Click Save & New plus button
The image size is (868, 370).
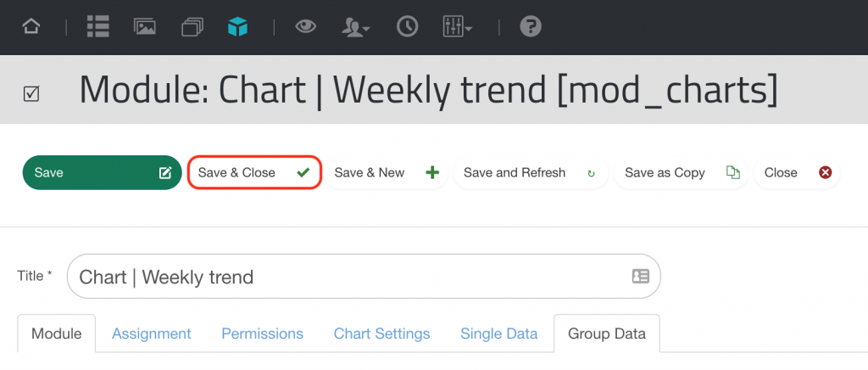(387, 172)
